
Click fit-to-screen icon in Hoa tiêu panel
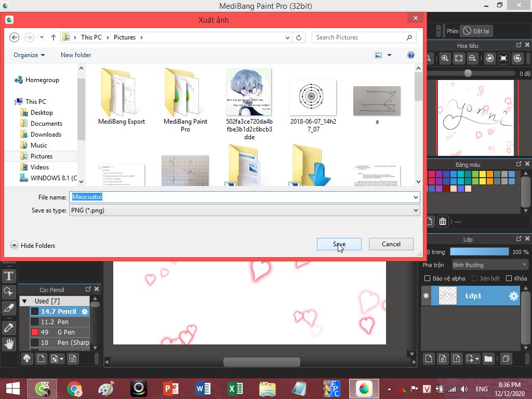click(459, 58)
